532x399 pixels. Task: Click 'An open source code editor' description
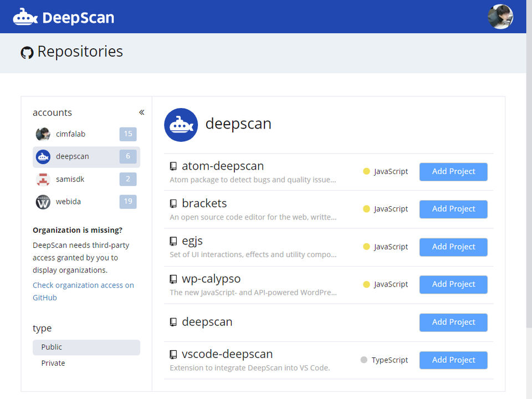pyautogui.click(x=253, y=217)
